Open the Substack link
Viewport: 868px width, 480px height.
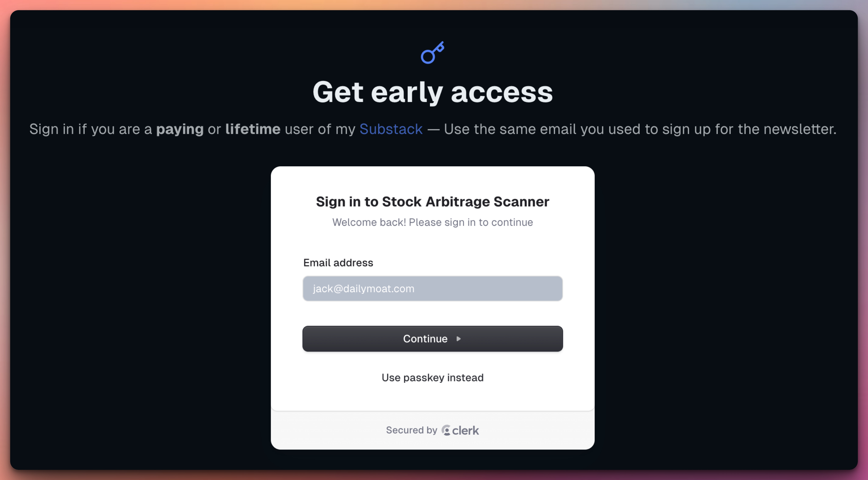coord(391,129)
